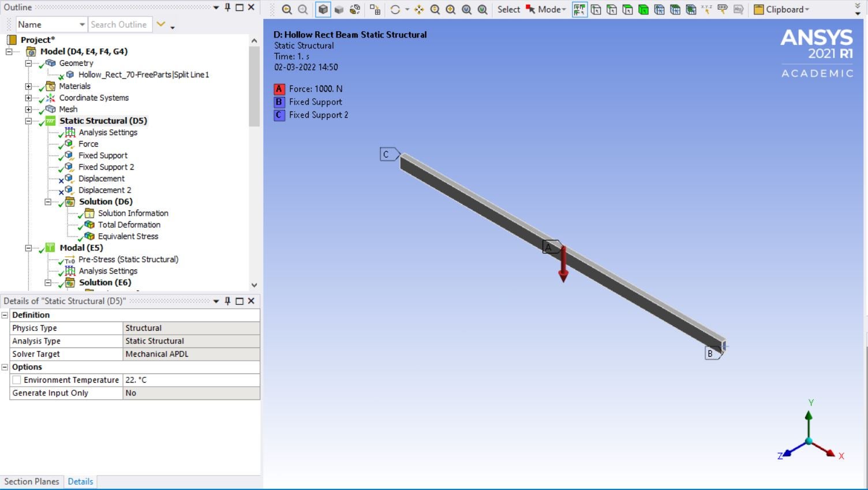The height and width of the screenshot is (490, 868).
Task: Activate the Zoom tool magnifier
Action: click(x=435, y=9)
